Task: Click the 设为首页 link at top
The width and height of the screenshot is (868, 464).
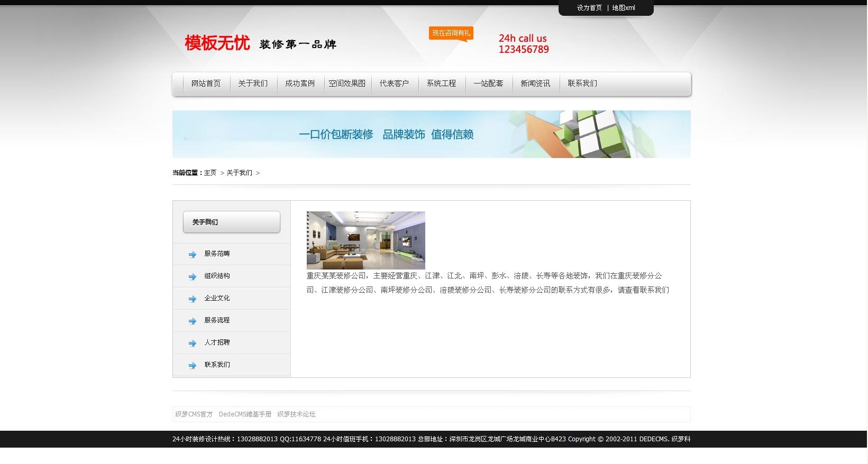Action: tap(589, 8)
